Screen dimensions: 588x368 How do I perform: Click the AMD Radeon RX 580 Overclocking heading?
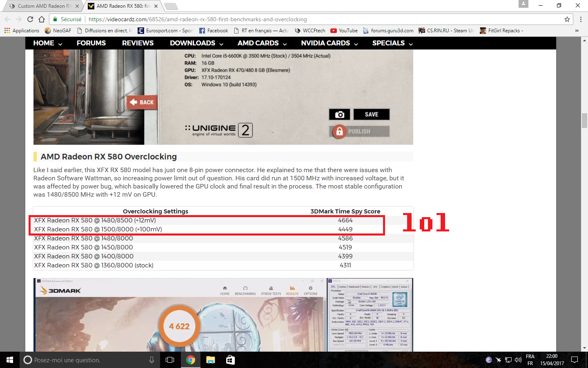coord(109,157)
